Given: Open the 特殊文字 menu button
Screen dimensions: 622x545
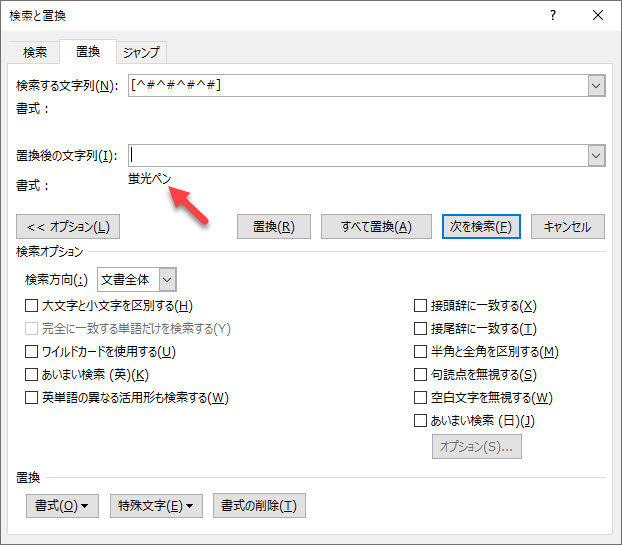Looking at the screenshot, I should (x=156, y=505).
